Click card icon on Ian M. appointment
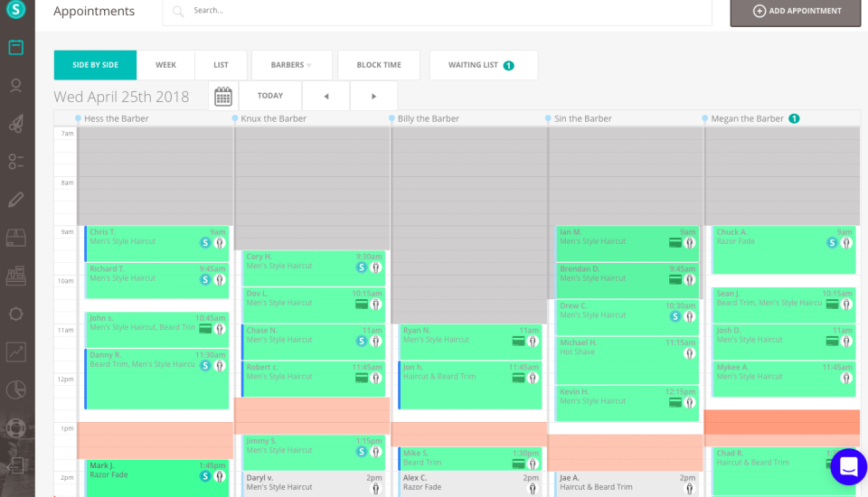The width and height of the screenshot is (868, 497). 675,242
